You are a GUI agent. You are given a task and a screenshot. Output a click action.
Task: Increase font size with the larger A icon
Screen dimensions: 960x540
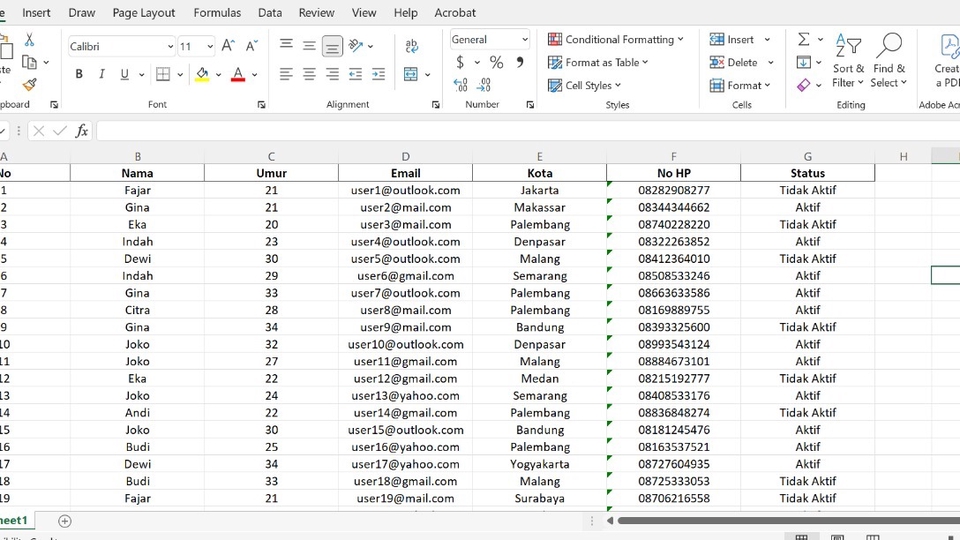click(228, 46)
